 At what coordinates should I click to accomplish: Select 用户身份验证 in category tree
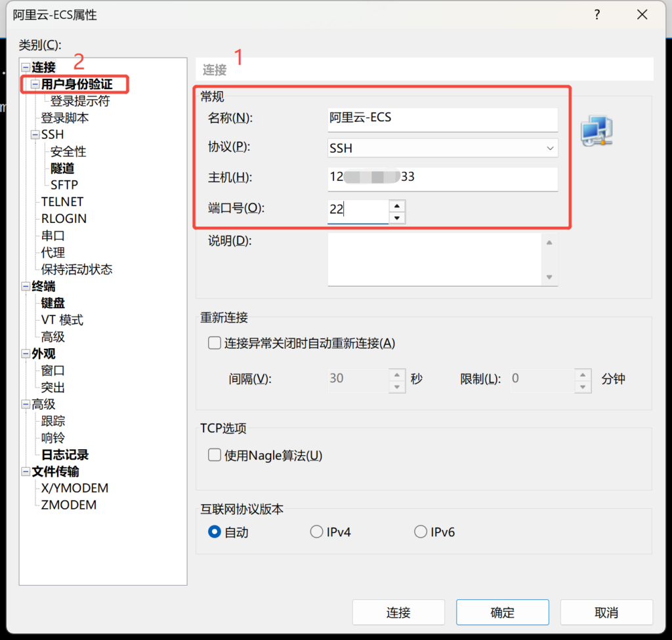coord(77,85)
